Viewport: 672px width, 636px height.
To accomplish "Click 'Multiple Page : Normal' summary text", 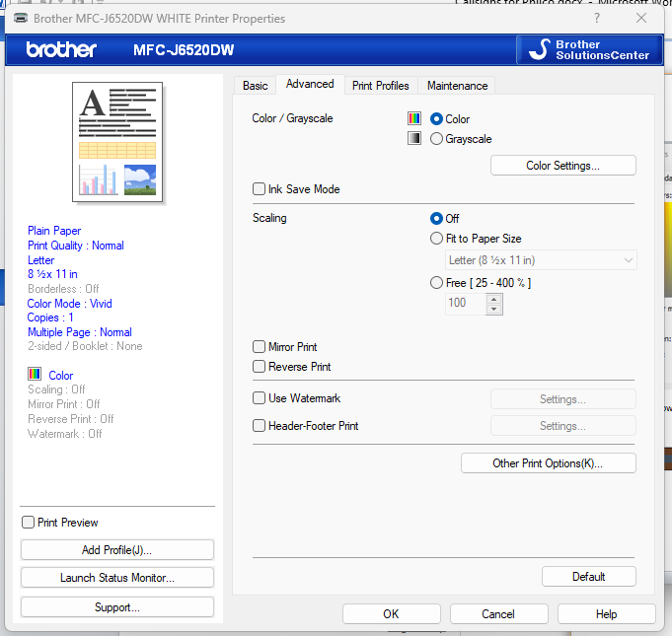I will pyautogui.click(x=80, y=332).
